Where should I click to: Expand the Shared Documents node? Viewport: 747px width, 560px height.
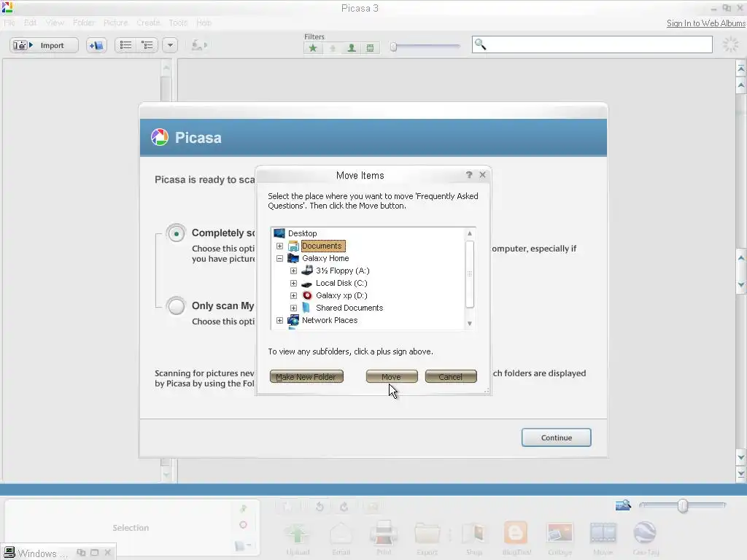click(293, 308)
